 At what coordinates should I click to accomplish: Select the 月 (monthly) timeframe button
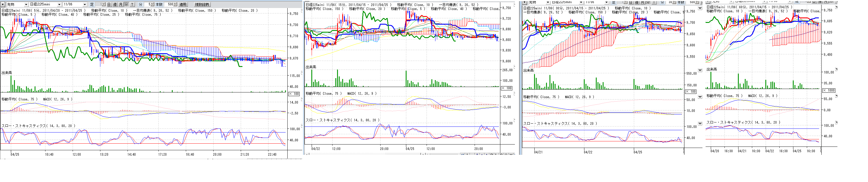coord(121,4)
